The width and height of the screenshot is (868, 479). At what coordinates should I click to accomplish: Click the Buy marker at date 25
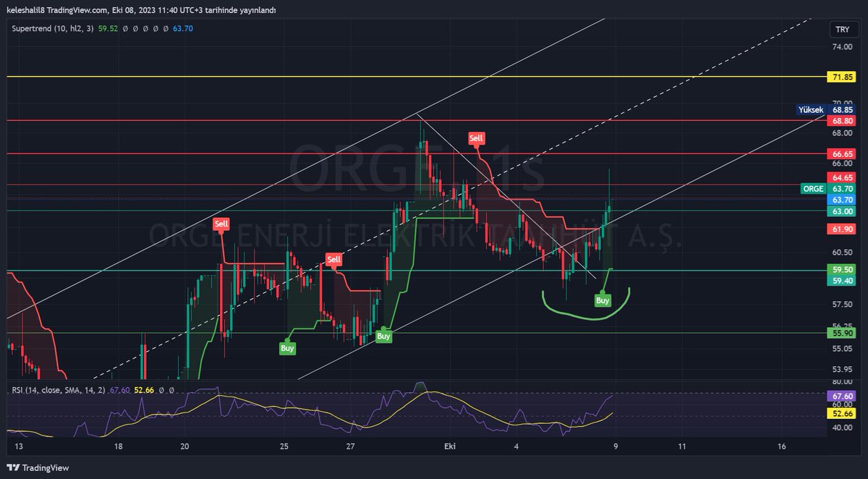287,348
